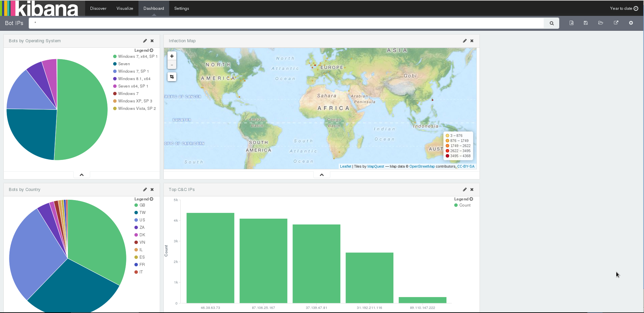Select ZA country legend entry
The width and height of the screenshot is (644, 313).
click(x=139, y=227)
